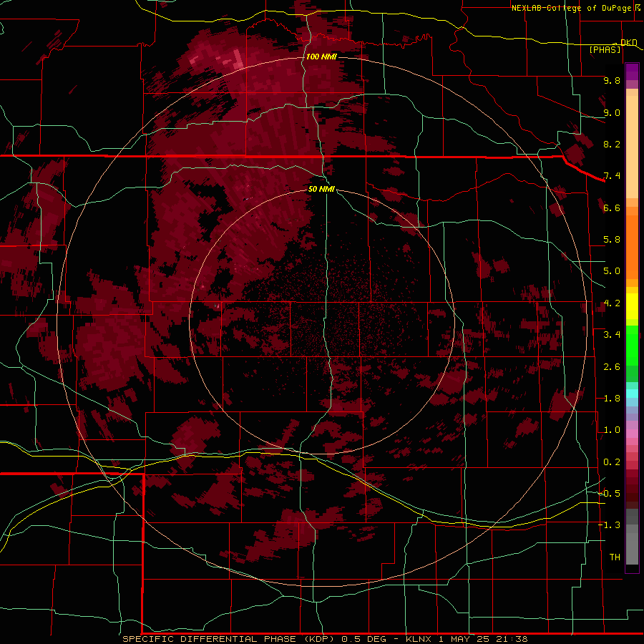644x644 pixels.
Task: Click the 100 NMI range ring label
Action: click(x=321, y=57)
